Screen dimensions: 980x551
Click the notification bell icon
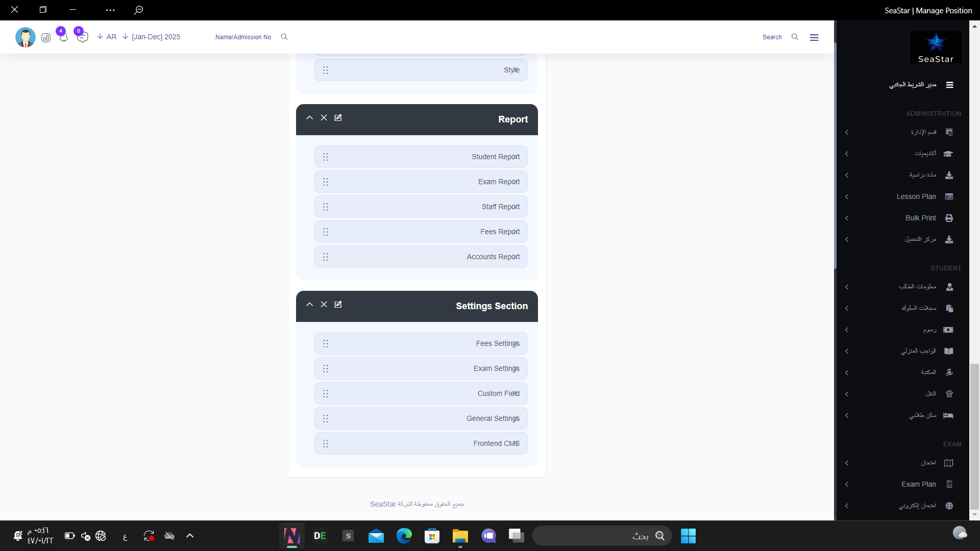click(x=63, y=37)
